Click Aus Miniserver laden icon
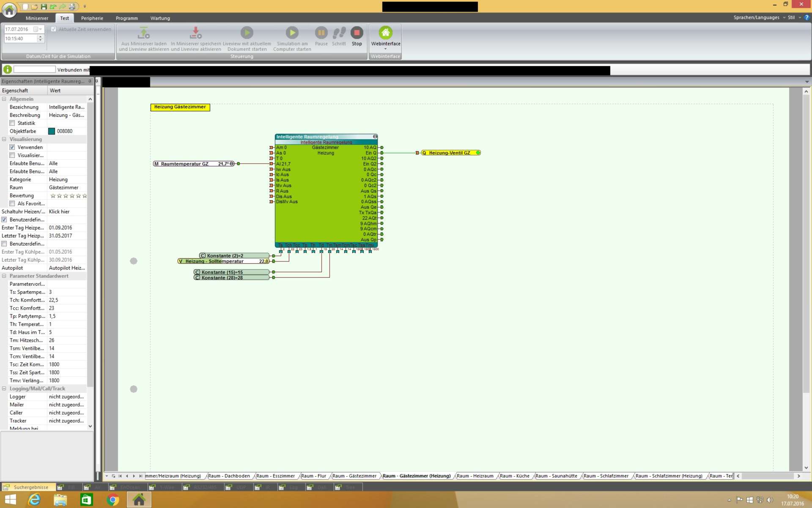The image size is (812, 508). click(144, 33)
